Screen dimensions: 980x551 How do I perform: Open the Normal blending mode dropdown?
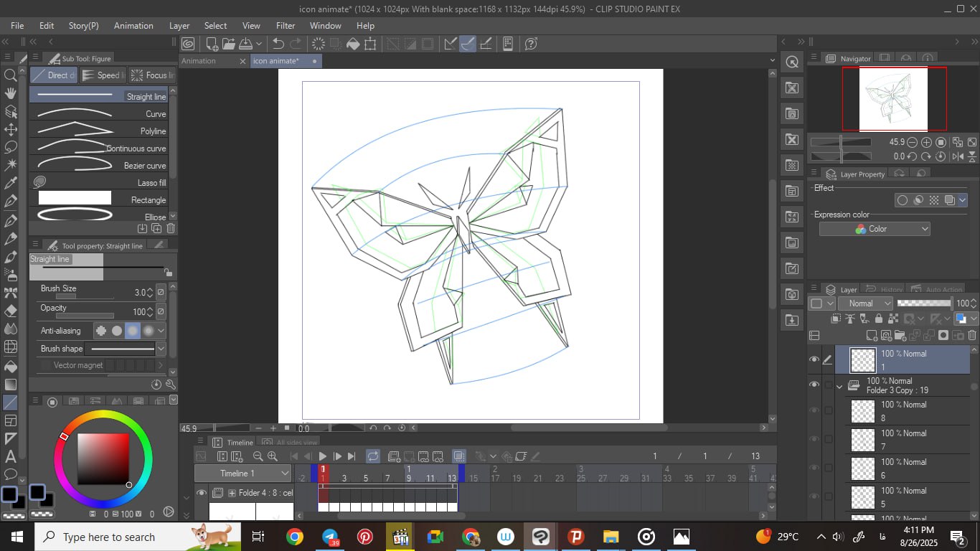865,303
